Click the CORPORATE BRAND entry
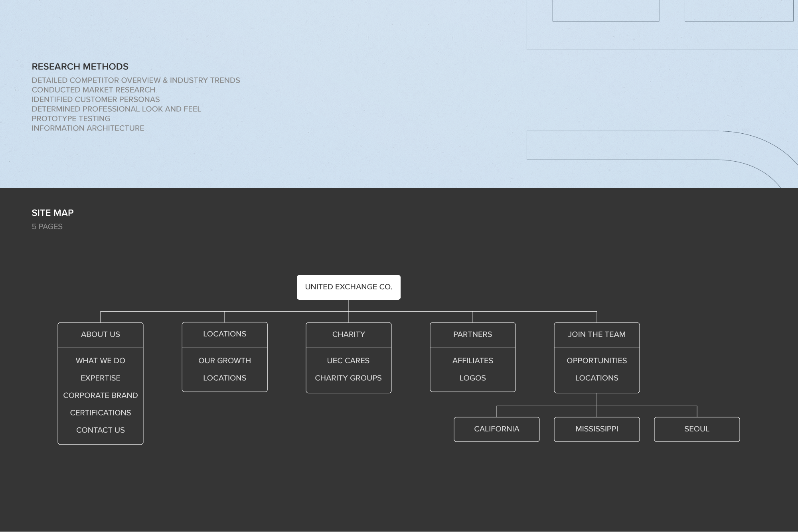The width and height of the screenshot is (798, 532). coord(101,395)
